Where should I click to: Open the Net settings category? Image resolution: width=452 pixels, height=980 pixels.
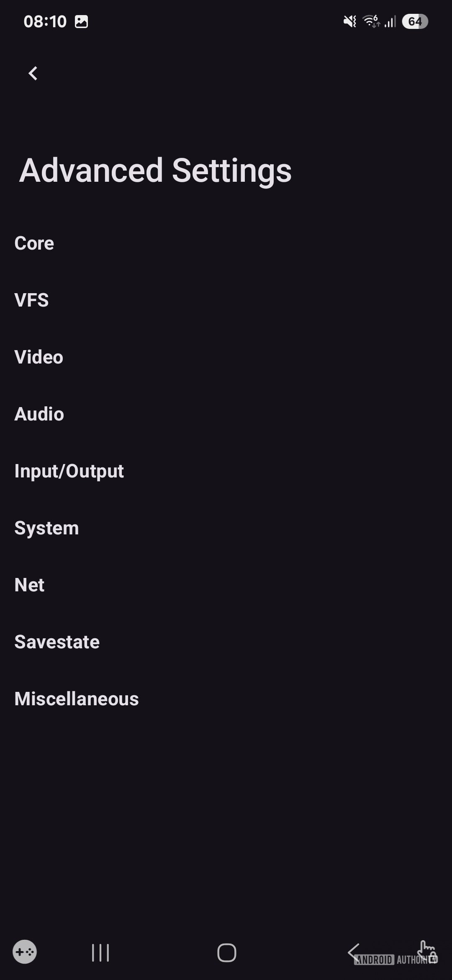coord(29,585)
